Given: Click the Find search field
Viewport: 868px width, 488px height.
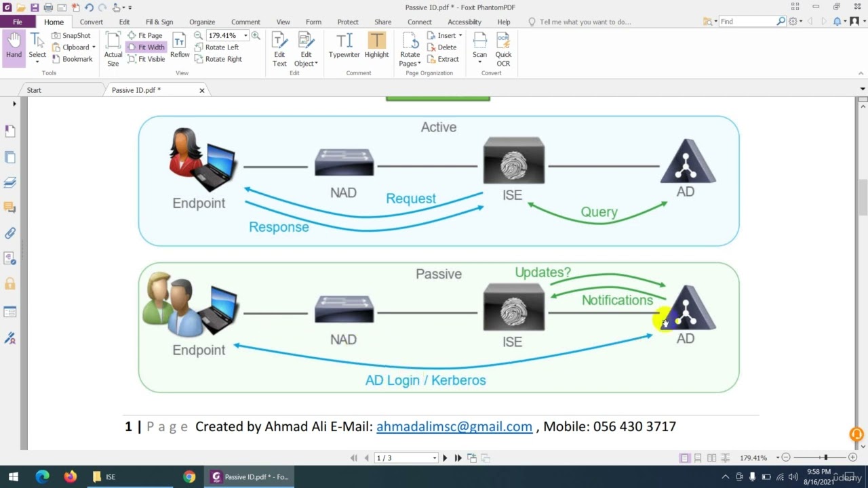Looking at the screenshot, I should pos(747,22).
